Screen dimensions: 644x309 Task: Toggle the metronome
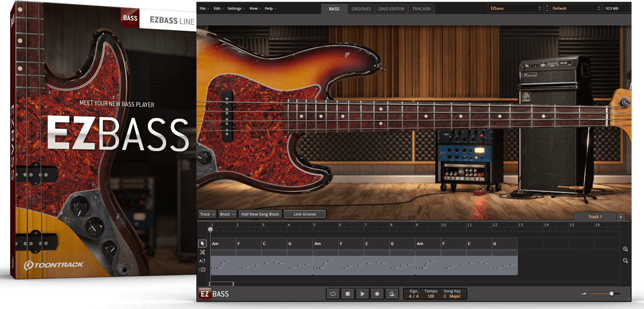[392, 294]
